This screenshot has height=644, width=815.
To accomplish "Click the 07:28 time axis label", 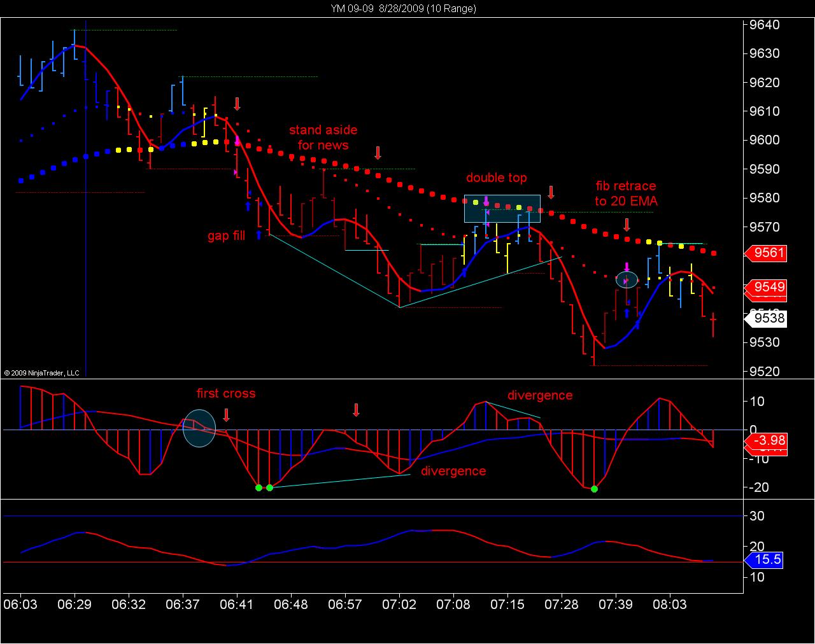I will [562, 604].
